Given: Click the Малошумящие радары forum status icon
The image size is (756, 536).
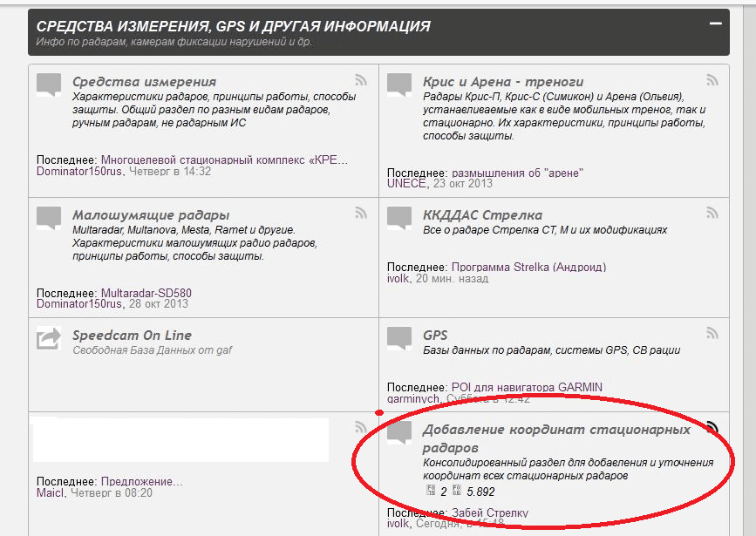Looking at the screenshot, I should coord(49,217).
